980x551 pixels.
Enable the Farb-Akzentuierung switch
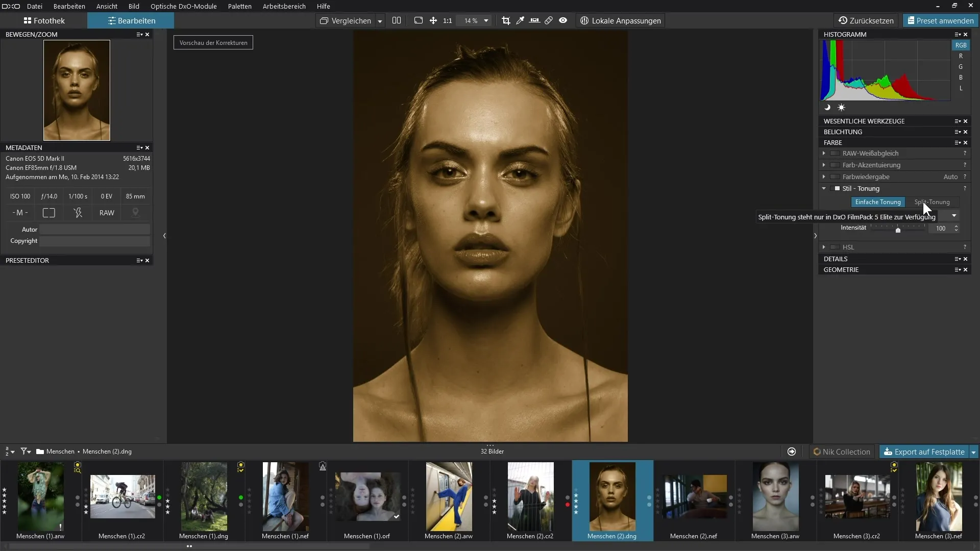(835, 165)
